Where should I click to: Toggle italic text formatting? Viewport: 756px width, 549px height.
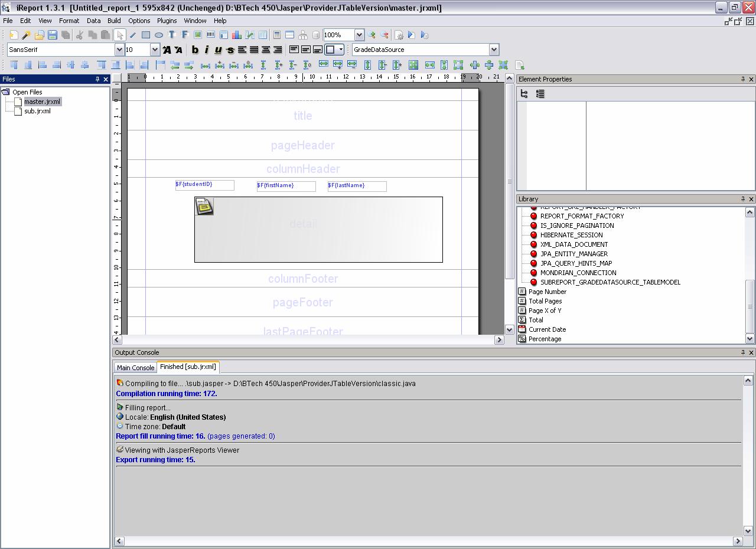tap(206, 50)
